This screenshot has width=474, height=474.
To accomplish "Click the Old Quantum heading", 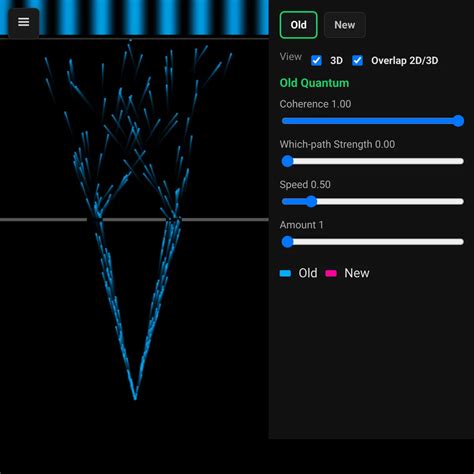I will click(x=314, y=83).
